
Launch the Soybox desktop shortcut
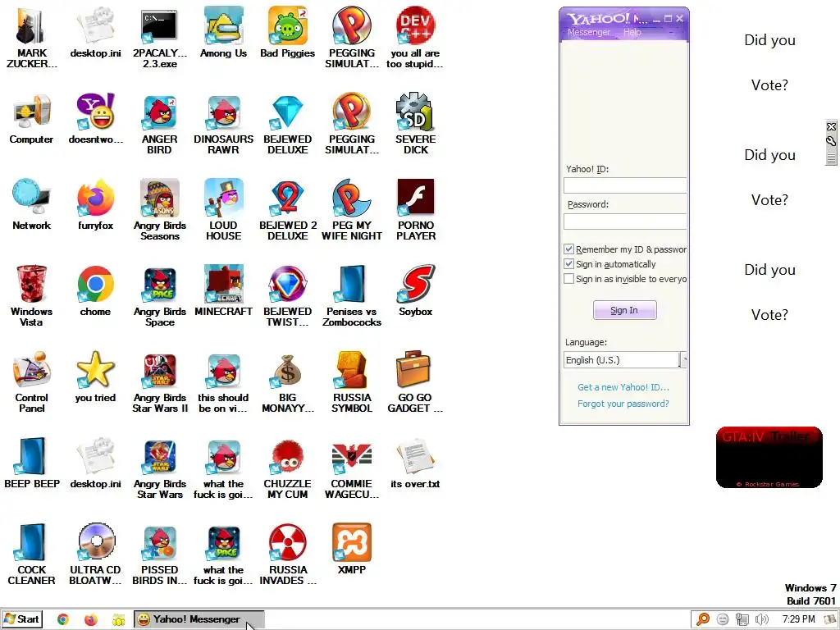[x=415, y=291]
